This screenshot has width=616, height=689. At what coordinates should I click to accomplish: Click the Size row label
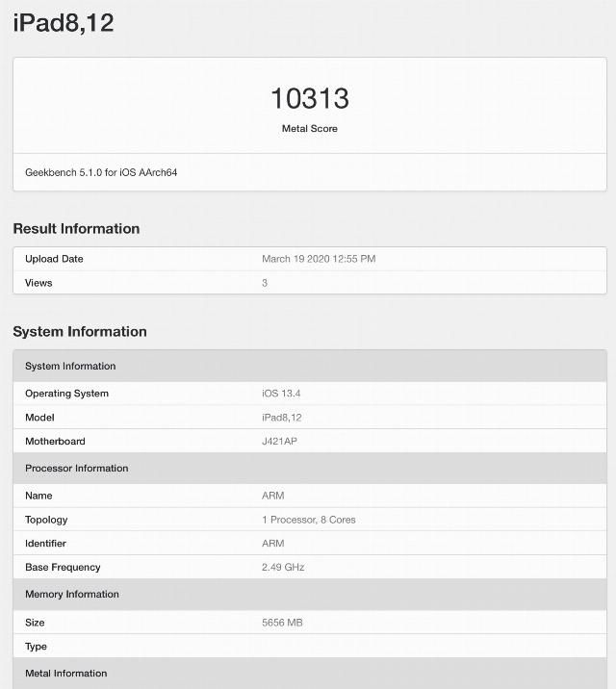pos(35,623)
